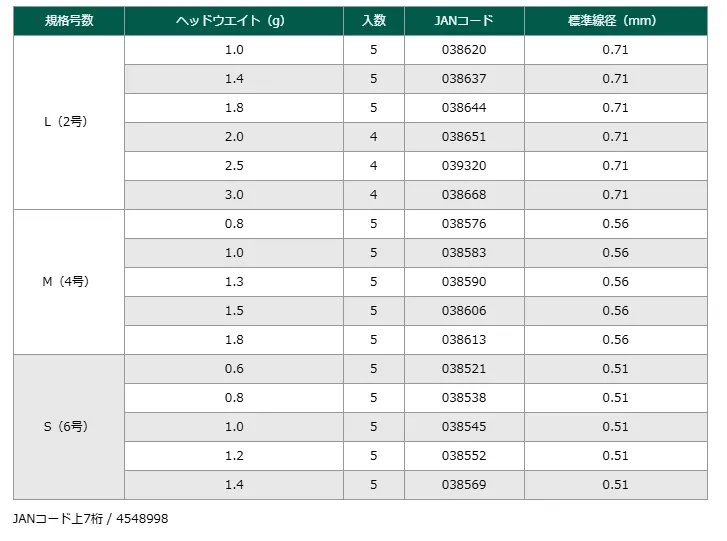Click JAN code 038620
Viewport: 727px width, 541px height.
tap(464, 50)
